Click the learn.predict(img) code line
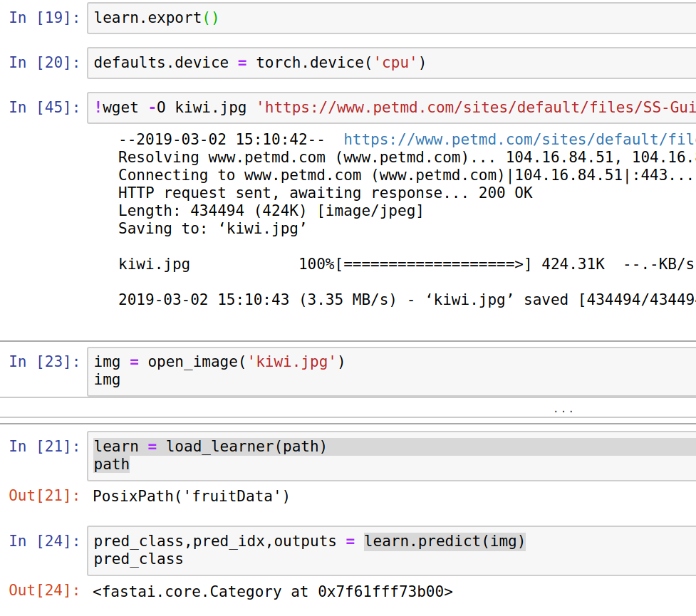The height and width of the screenshot is (616, 696). click(445, 541)
